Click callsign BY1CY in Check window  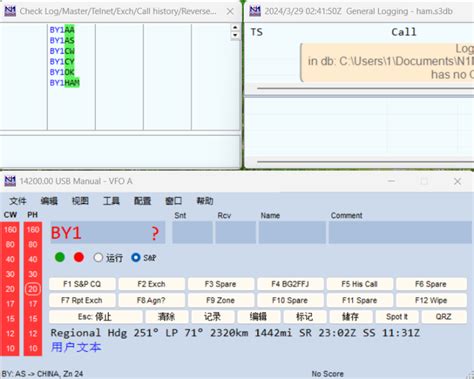tap(62, 62)
